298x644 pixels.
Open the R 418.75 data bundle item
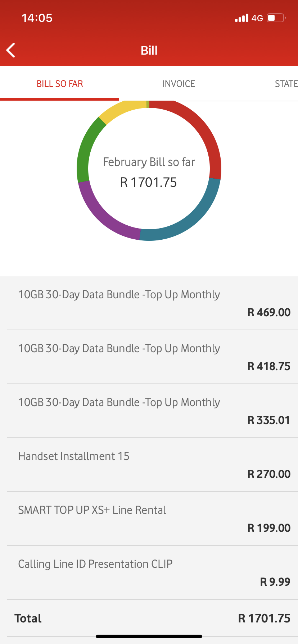(x=149, y=357)
